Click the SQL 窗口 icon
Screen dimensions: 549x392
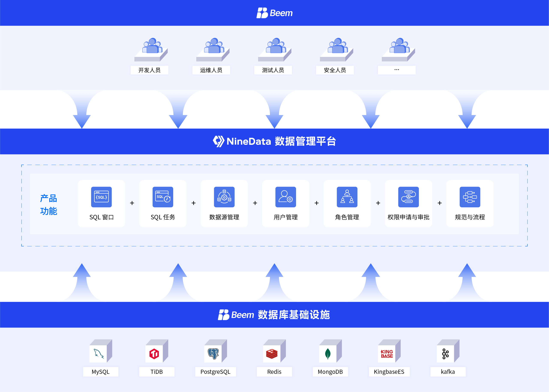click(x=101, y=197)
